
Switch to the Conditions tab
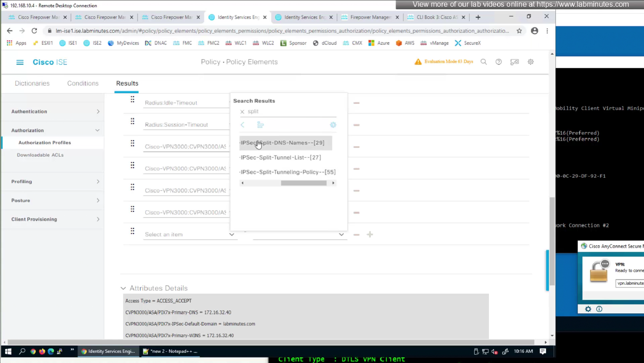(x=83, y=83)
